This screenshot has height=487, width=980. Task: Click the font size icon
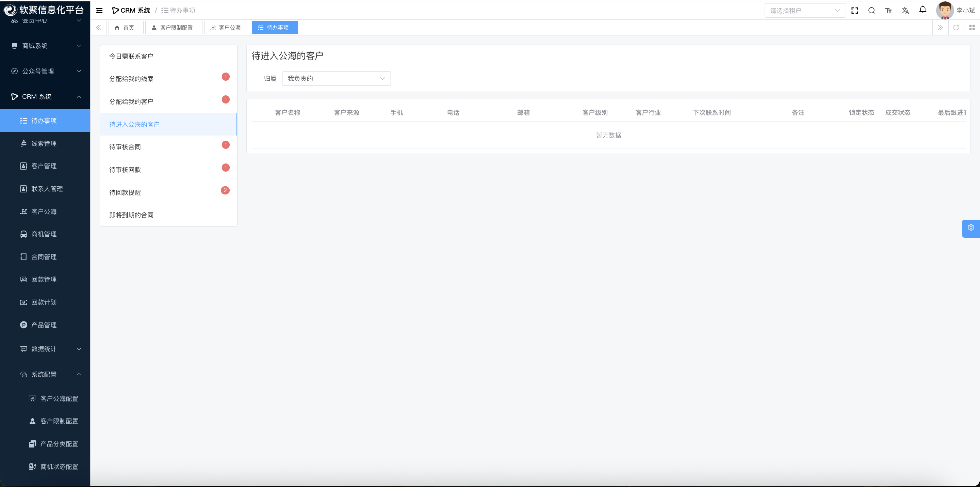888,11
